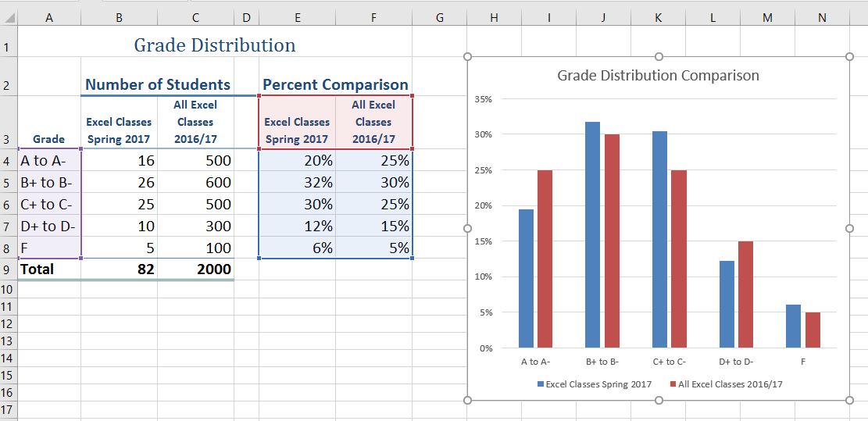Viewport: 868px width, 421px height.
Task: Select column B header
Action: [119, 18]
